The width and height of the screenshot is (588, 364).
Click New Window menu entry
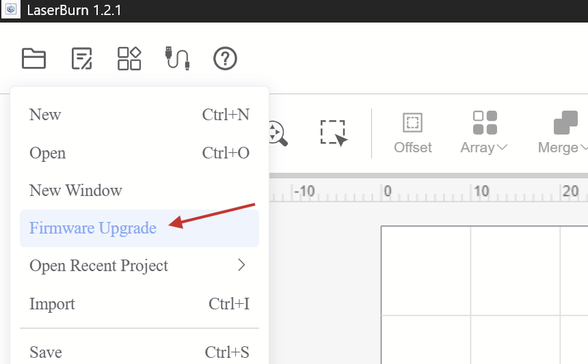(76, 190)
